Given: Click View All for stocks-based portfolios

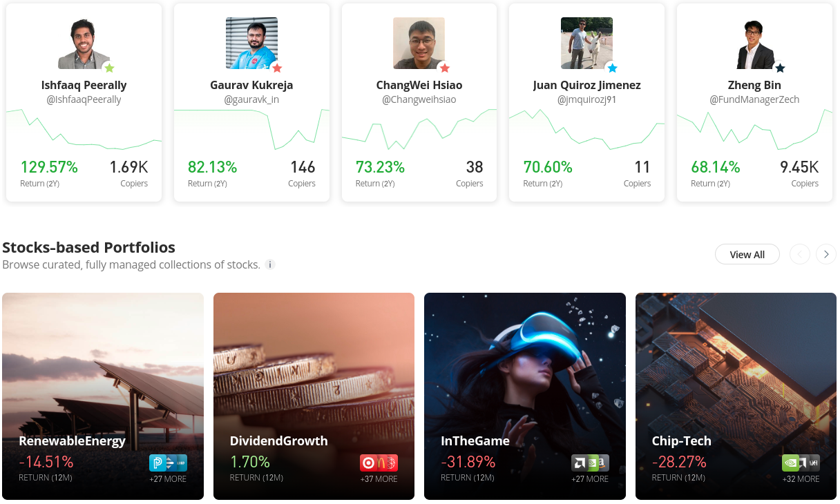Looking at the screenshot, I should (x=747, y=254).
